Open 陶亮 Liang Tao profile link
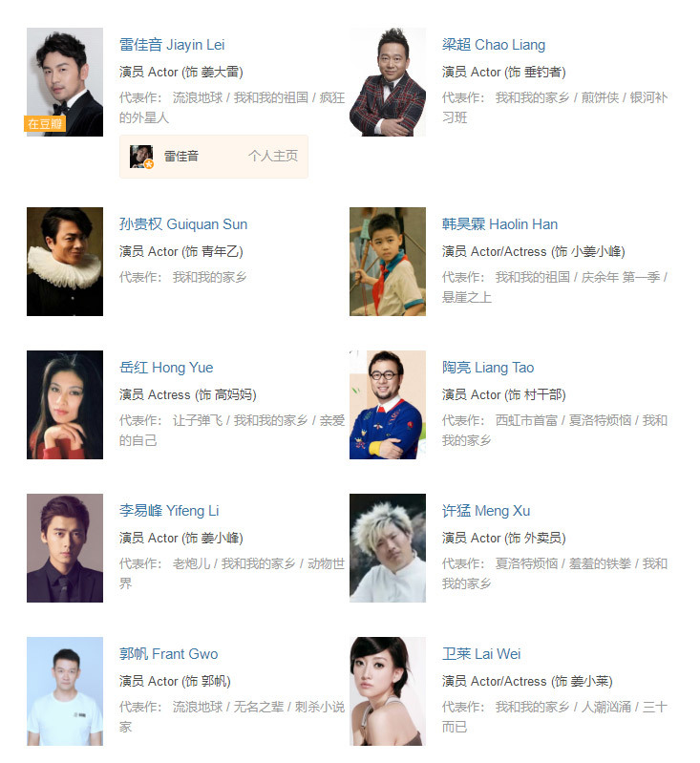 tap(488, 368)
